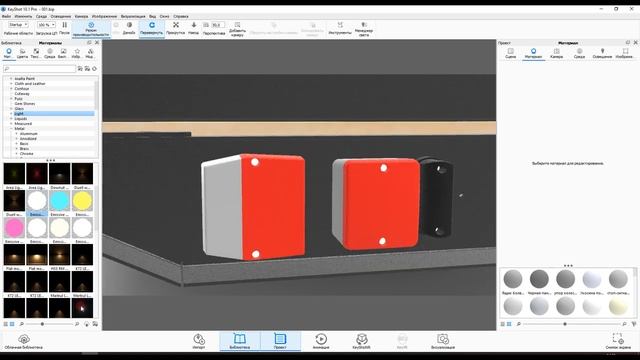Expand the Glass folder
The width and height of the screenshot is (640, 360).
click(11, 109)
